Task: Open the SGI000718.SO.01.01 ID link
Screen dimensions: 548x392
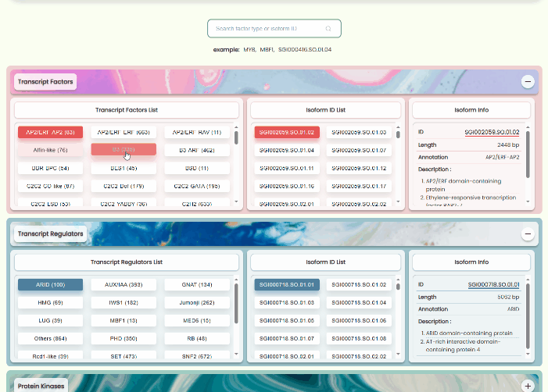Action: coord(493,284)
